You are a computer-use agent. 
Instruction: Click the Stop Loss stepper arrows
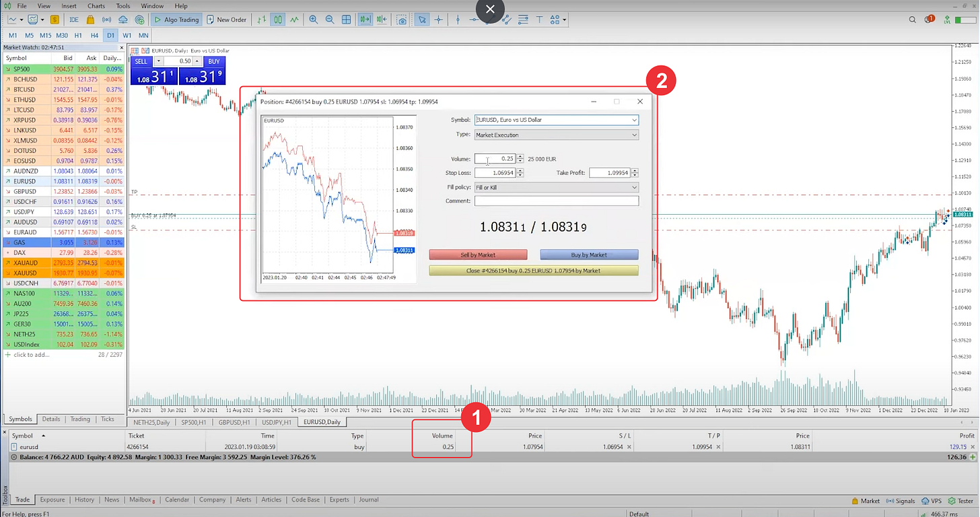(520, 173)
